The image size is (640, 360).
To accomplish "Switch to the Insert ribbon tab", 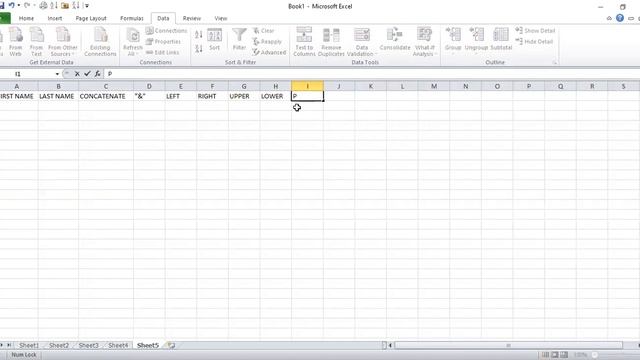I will (x=55, y=18).
